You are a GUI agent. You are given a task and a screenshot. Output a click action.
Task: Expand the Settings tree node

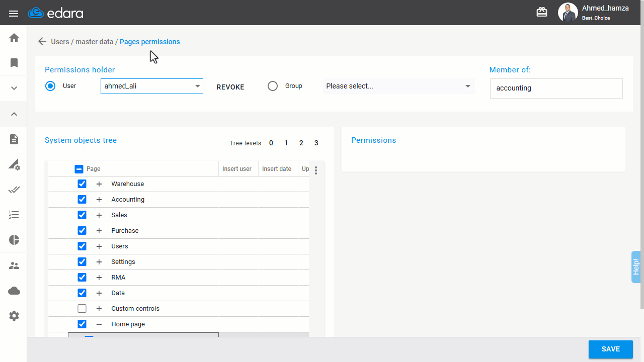99,262
